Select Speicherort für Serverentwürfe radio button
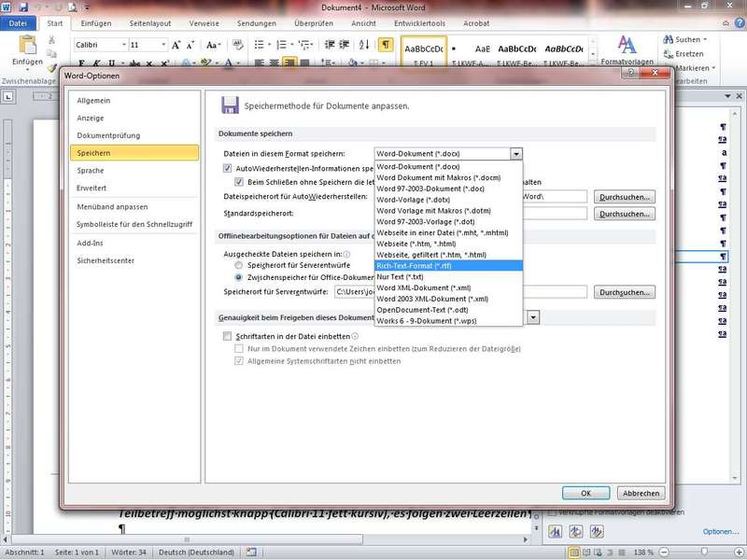This screenshot has height=560, width=747. coord(239,265)
